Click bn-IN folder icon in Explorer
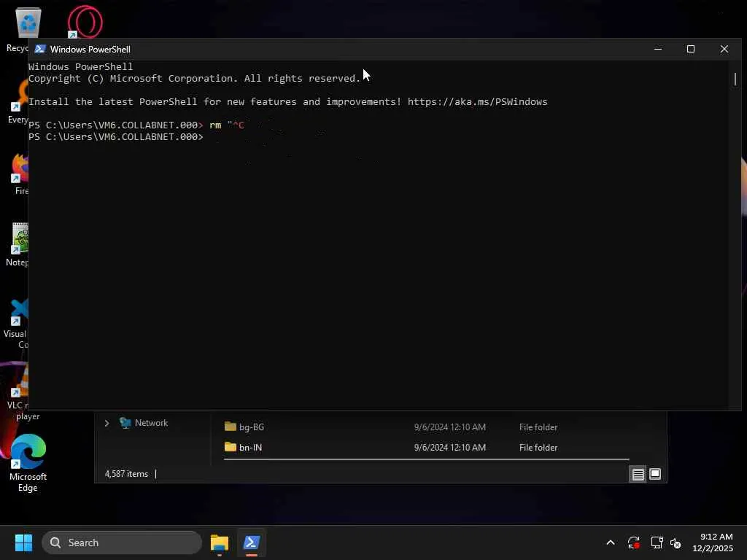The height and width of the screenshot is (560, 747). [230, 447]
